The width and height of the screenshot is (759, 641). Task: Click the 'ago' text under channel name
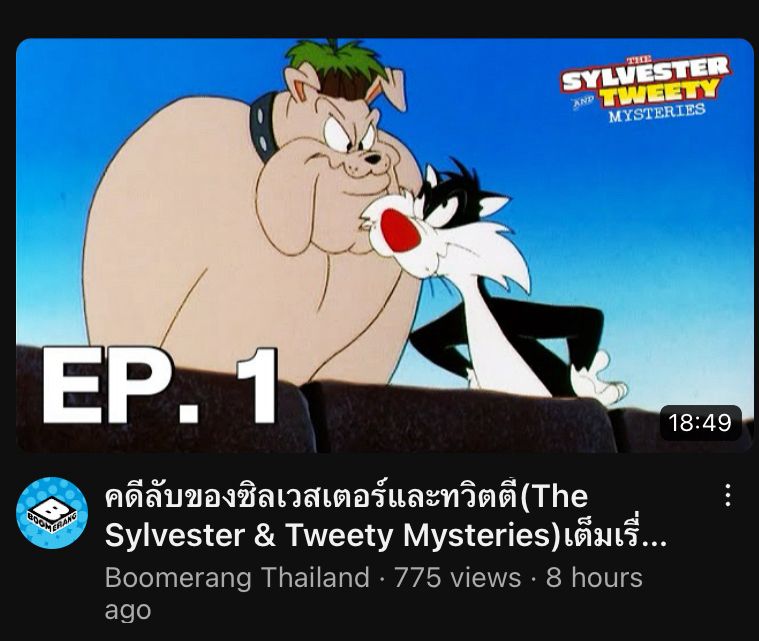click(x=128, y=611)
